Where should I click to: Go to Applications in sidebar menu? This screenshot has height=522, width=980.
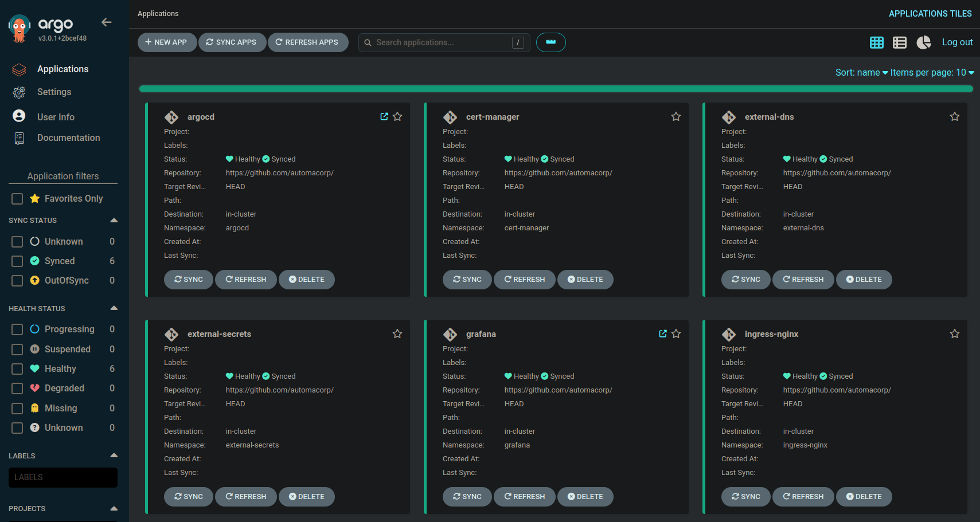(x=63, y=69)
